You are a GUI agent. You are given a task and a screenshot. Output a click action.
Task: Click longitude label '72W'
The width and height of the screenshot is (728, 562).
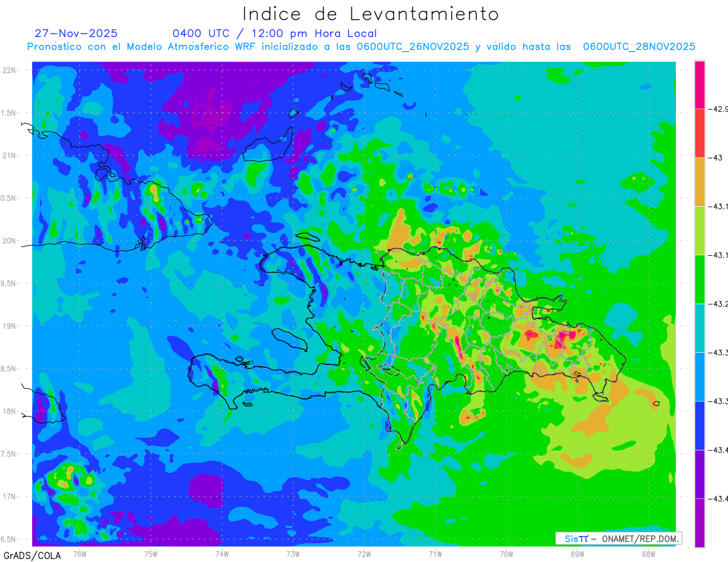(364, 553)
